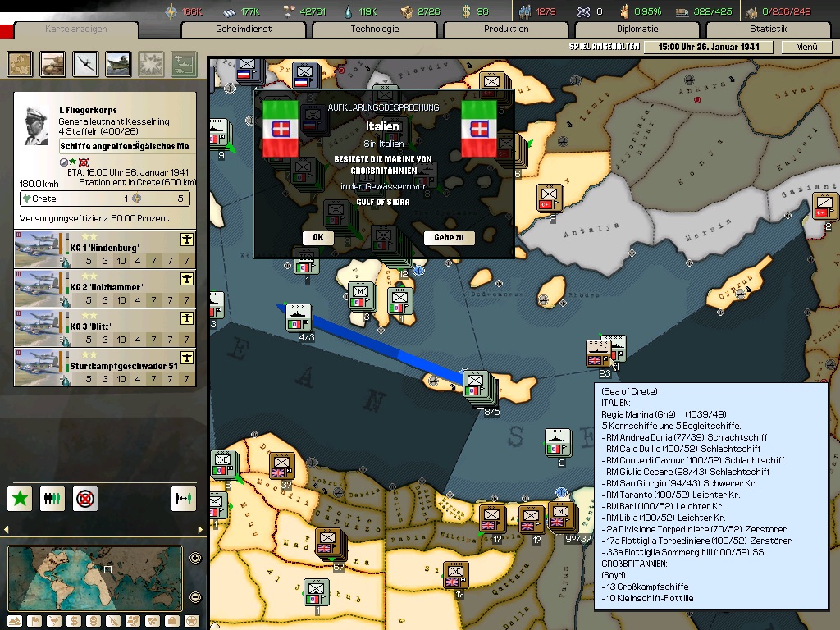
Task: Click the 'Gehe zu' button
Action: point(449,238)
